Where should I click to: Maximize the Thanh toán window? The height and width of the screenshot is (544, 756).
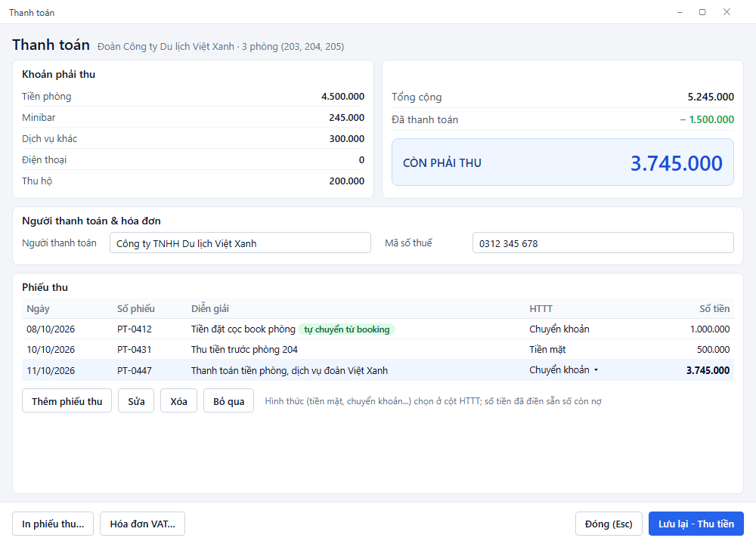(702, 12)
